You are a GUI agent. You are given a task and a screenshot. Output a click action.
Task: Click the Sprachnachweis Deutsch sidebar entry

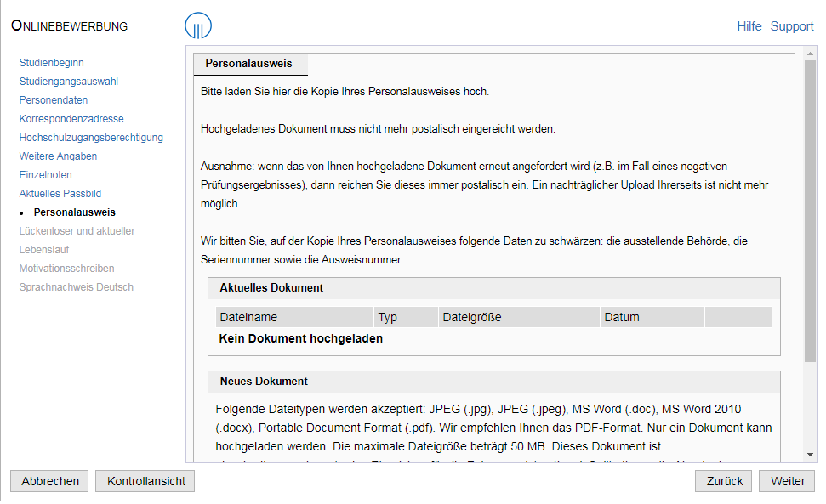coord(77,286)
